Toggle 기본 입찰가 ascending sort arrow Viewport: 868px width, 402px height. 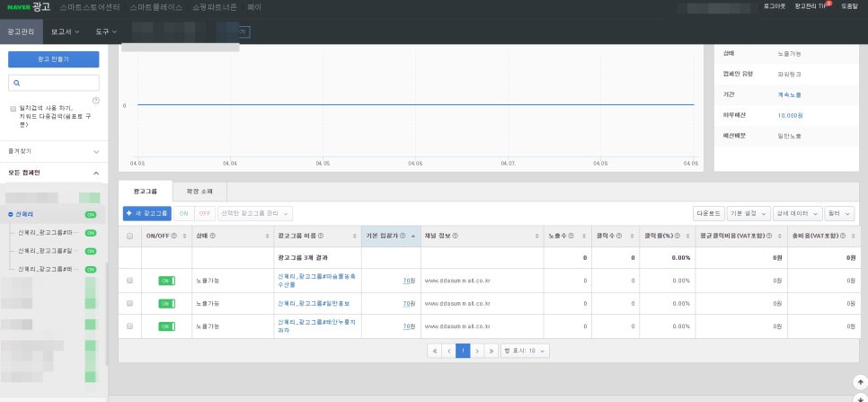pos(413,236)
